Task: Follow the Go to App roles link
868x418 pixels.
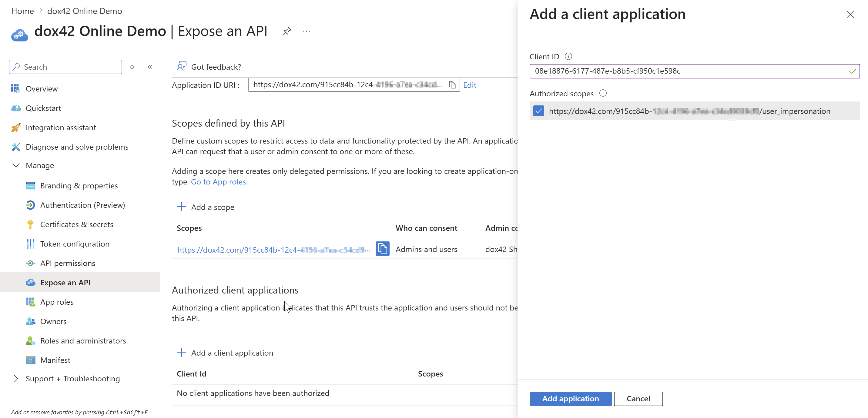Action: (219, 182)
